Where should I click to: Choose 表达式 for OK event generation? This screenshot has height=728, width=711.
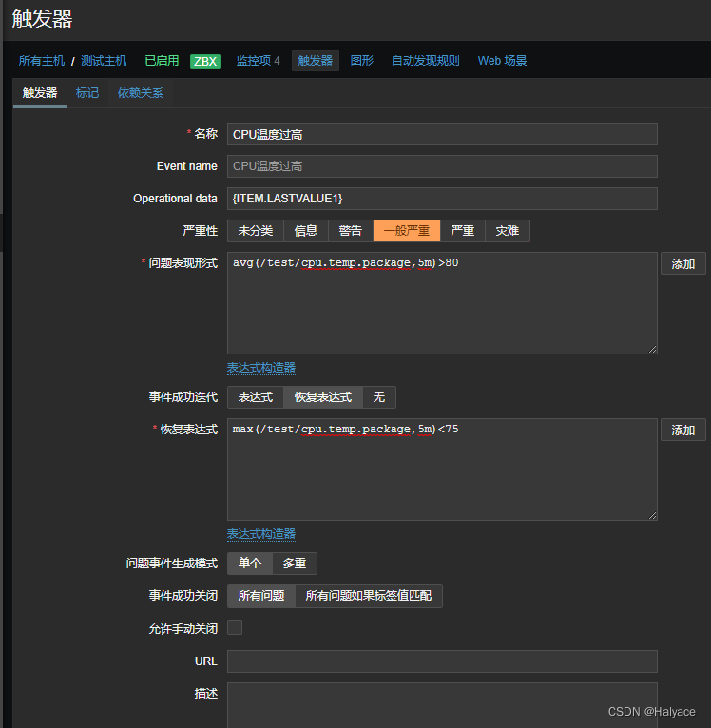click(x=255, y=397)
